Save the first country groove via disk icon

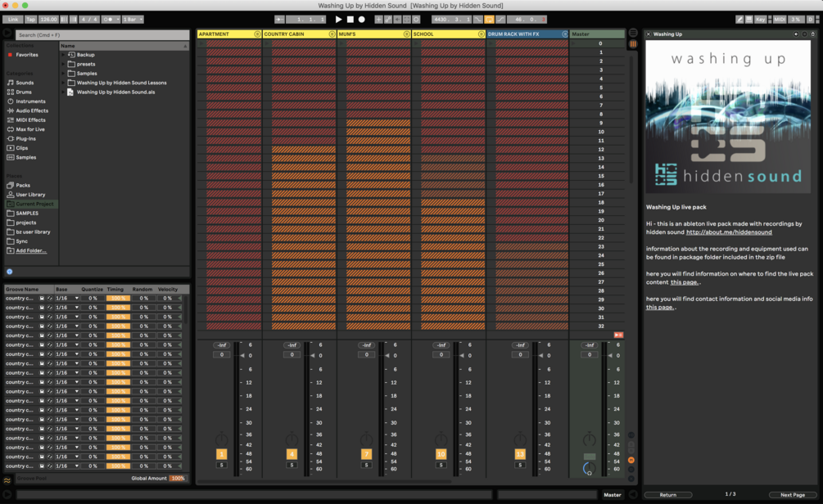click(42, 299)
